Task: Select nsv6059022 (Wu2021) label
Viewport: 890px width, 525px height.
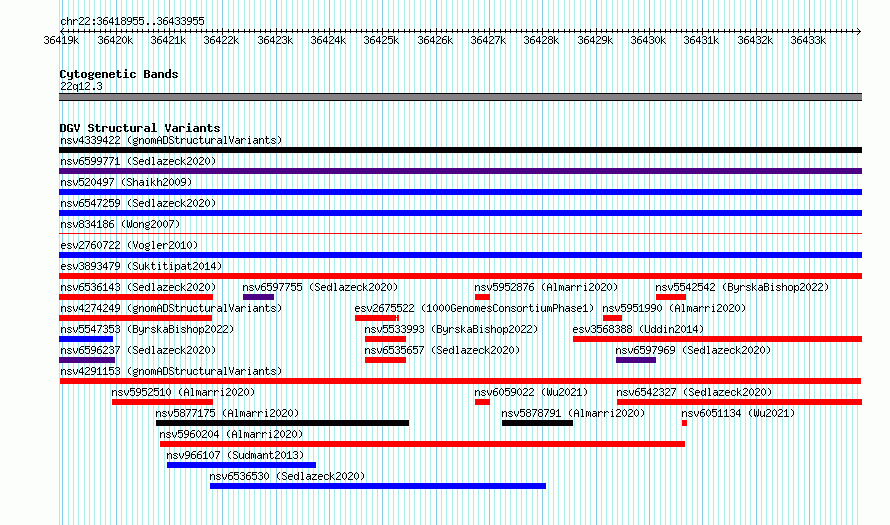Action: coord(531,392)
